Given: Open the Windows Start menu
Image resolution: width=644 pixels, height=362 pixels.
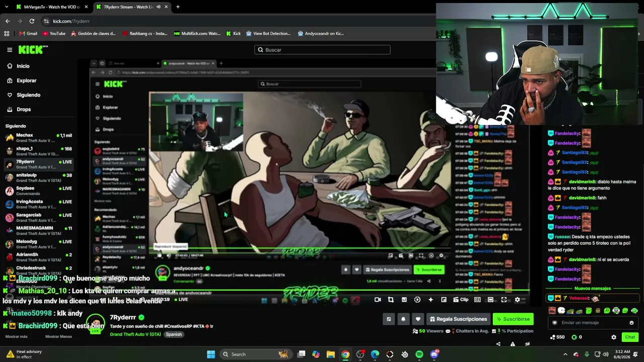Looking at the screenshot, I should tap(211, 354).
